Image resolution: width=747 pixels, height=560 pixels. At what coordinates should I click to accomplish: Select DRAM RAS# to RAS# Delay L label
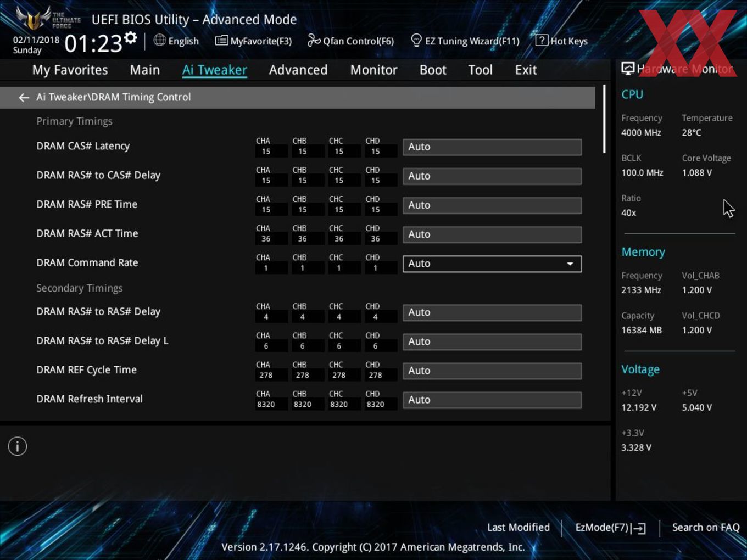click(x=102, y=340)
